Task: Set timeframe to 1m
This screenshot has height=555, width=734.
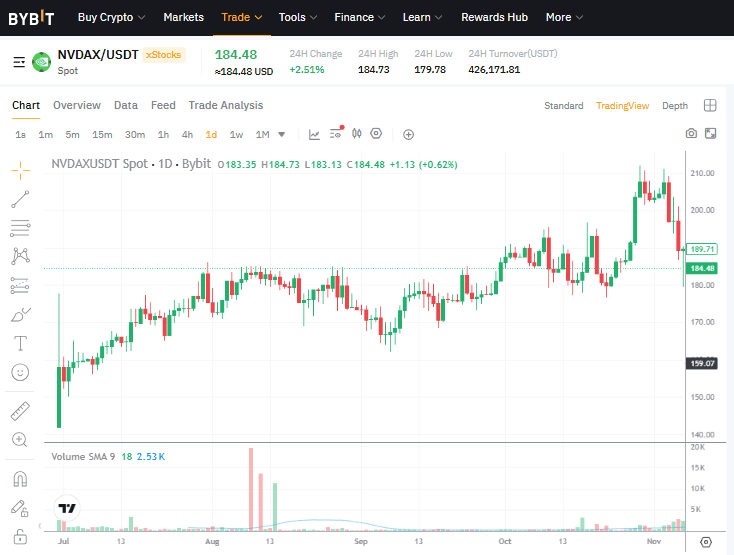Action: click(x=45, y=135)
